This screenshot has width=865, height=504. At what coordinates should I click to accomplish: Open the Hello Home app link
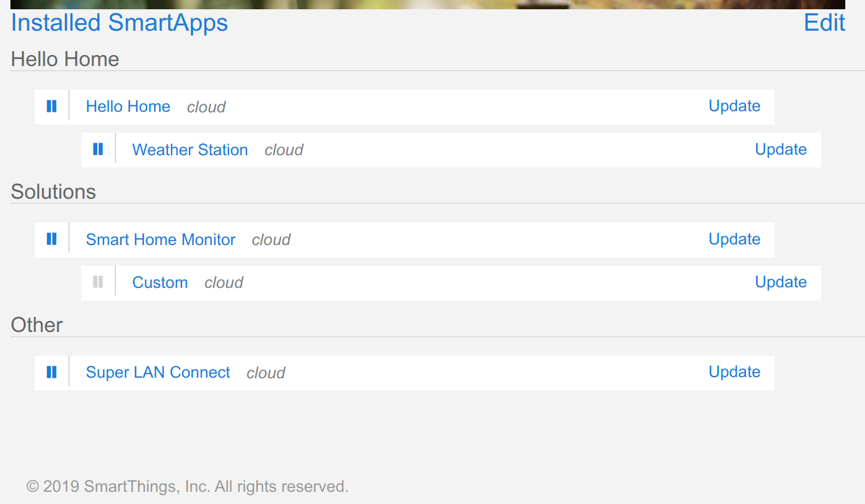[128, 107]
